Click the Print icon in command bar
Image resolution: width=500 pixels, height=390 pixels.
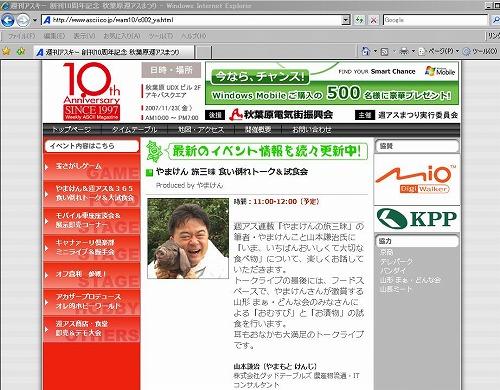[x=404, y=51]
